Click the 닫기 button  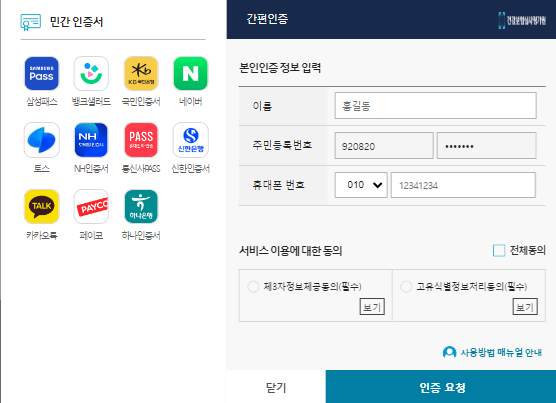coord(276,387)
